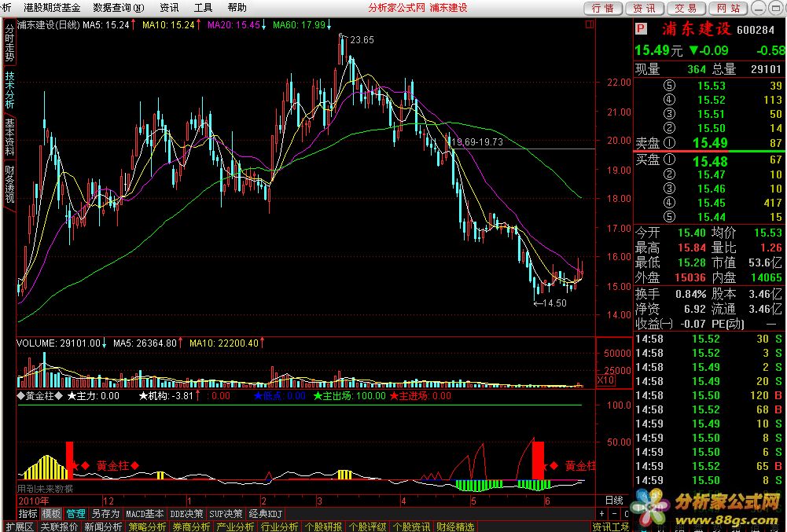Open the 资讯工场 tab
Image resolution: width=787 pixels, height=532 pixels.
610,527
